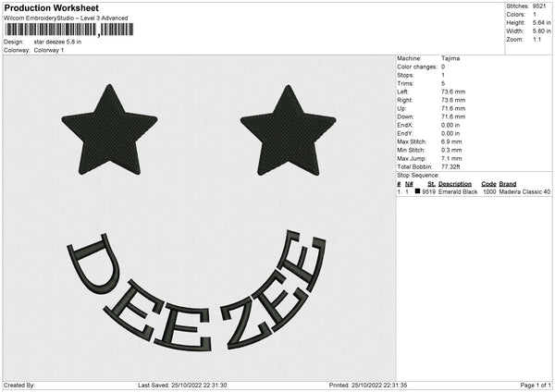Click the Wilcom EmbroideryStudio Level 3 Advanced line
Image resolution: width=555 pixels, height=392 pixels.
(x=66, y=18)
